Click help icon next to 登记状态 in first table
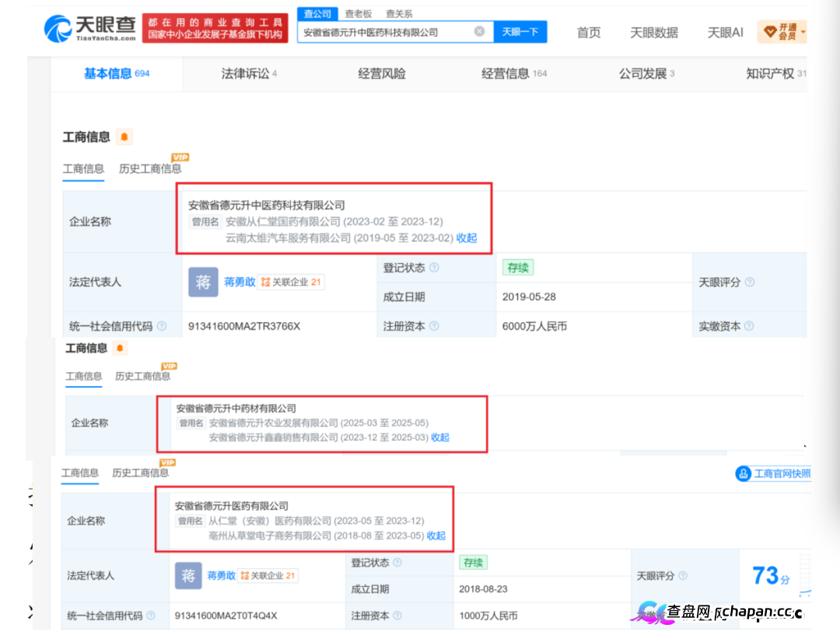 click(x=435, y=268)
